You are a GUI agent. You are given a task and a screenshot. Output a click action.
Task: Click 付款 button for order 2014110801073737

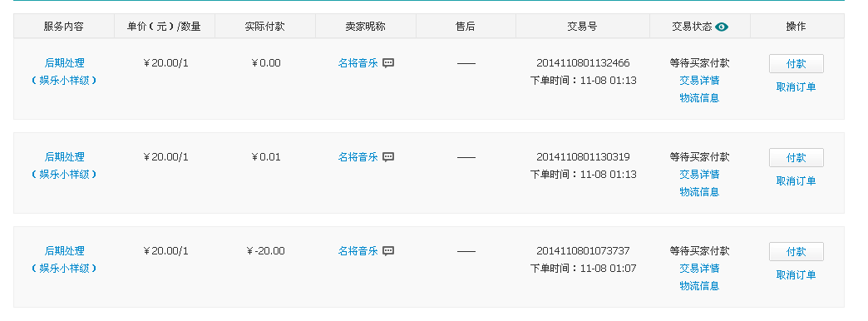[796, 252]
